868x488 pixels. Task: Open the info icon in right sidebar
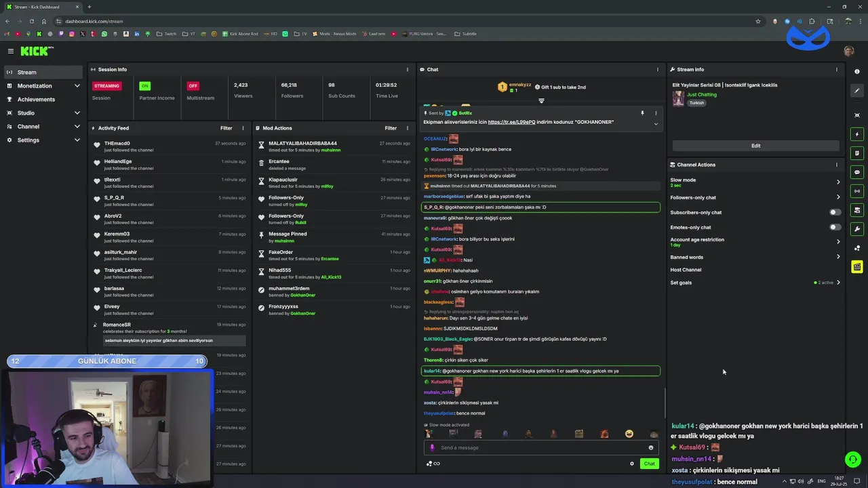tap(857, 72)
